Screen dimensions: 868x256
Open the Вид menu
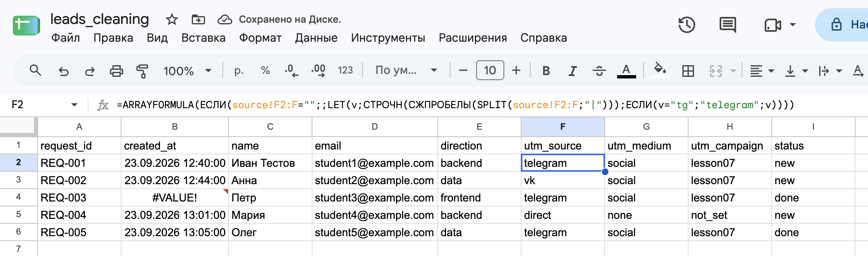tap(157, 38)
